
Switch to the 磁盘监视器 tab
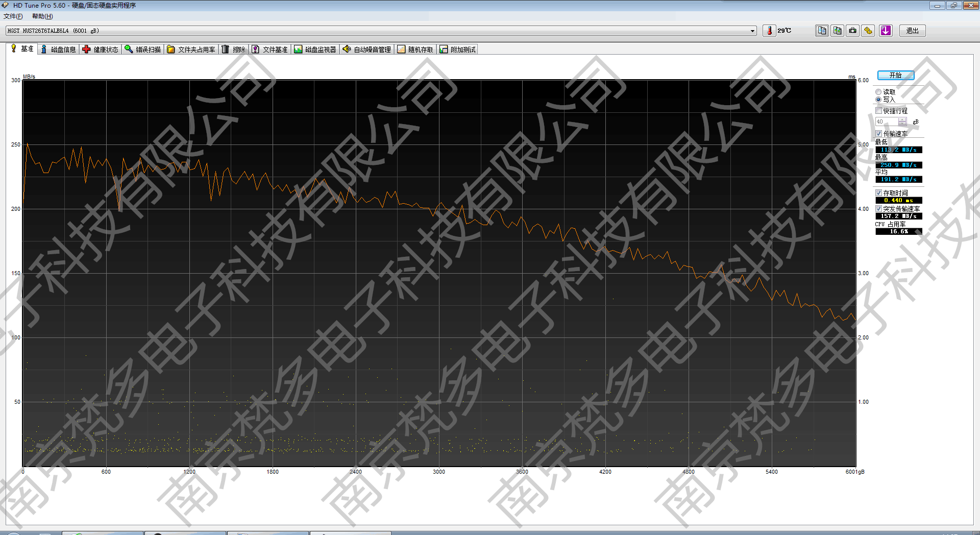pyautogui.click(x=315, y=50)
